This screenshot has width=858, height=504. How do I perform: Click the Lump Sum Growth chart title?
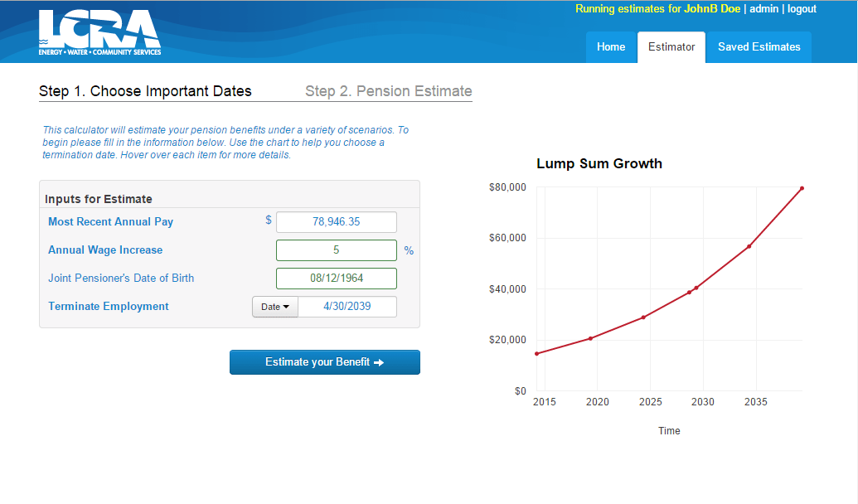coord(599,163)
